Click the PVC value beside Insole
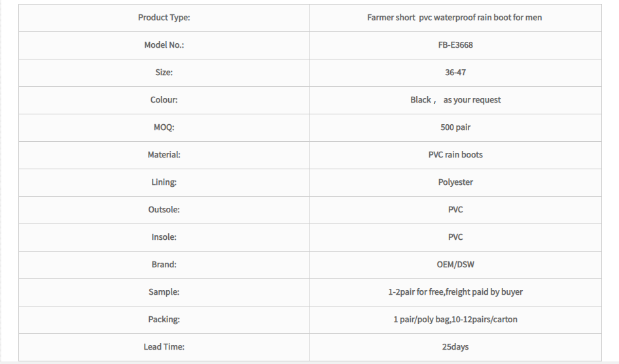The width and height of the screenshot is (619, 364). [455, 237]
